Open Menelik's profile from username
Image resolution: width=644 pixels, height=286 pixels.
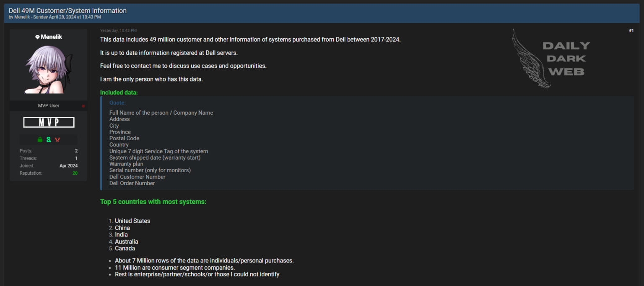coord(51,37)
